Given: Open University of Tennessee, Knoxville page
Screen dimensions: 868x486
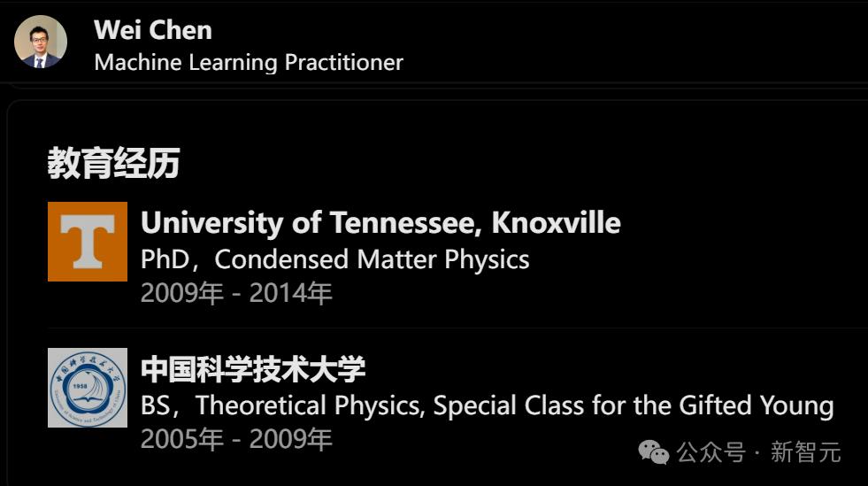Looking at the screenshot, I should [x=380, y=222].
